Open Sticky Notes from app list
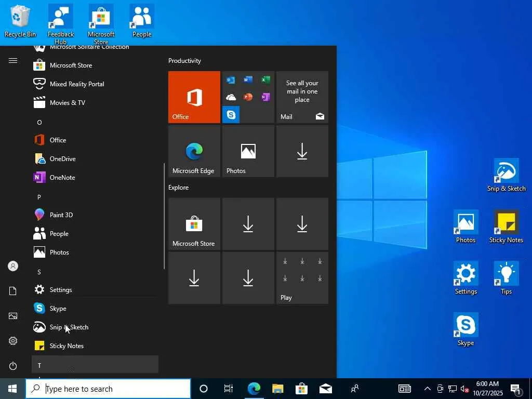Screen dimensions: 532x399 pyautogui.click(x=95, y=345)
